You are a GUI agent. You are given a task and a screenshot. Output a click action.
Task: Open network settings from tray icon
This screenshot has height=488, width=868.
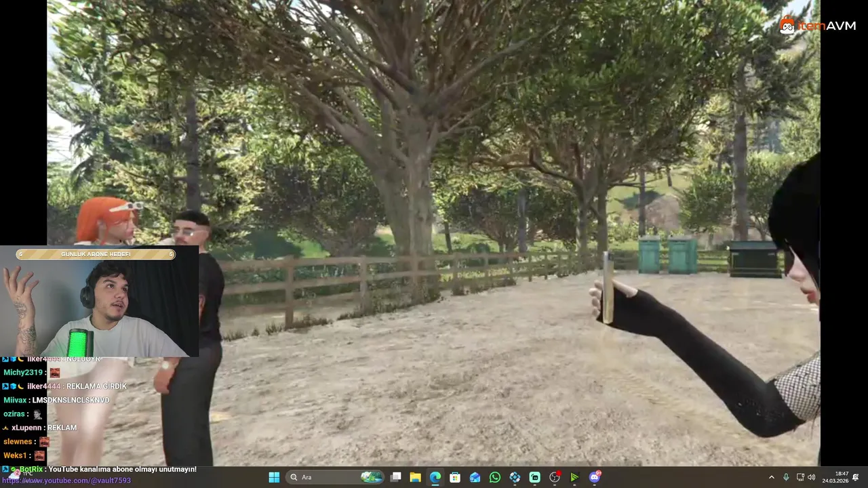(800, 477)
